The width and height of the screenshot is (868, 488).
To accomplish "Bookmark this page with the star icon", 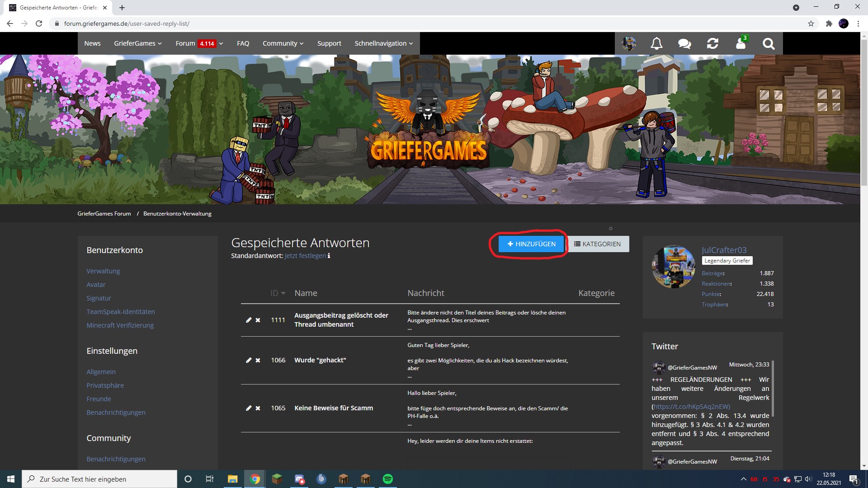I will coord(811,23).
